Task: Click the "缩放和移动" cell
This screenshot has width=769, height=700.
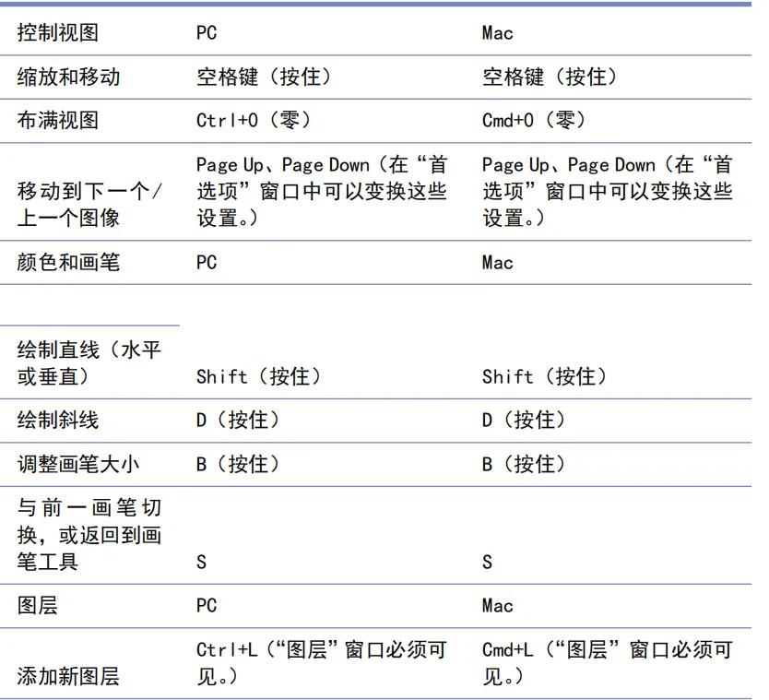Action: (x=68, y=77)
